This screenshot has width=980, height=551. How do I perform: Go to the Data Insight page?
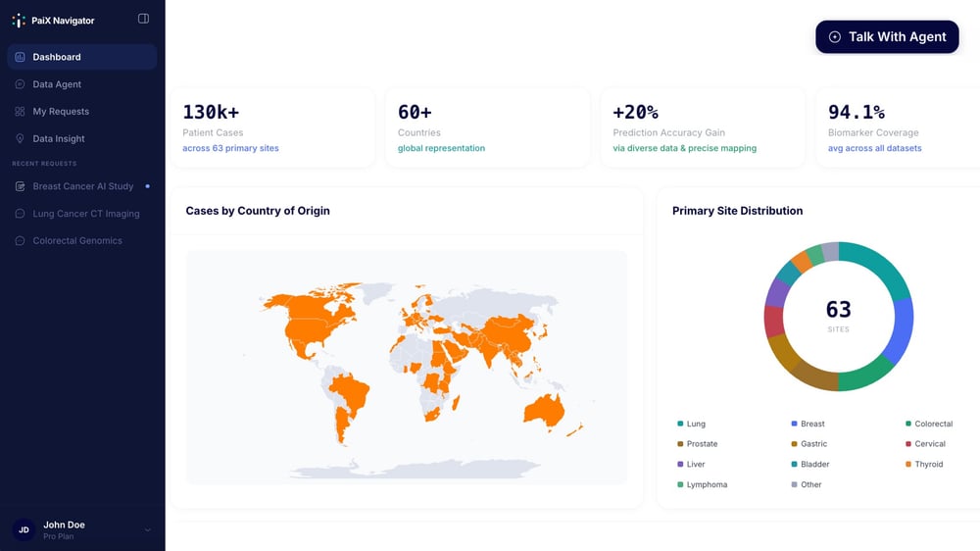tap(59, 139)
